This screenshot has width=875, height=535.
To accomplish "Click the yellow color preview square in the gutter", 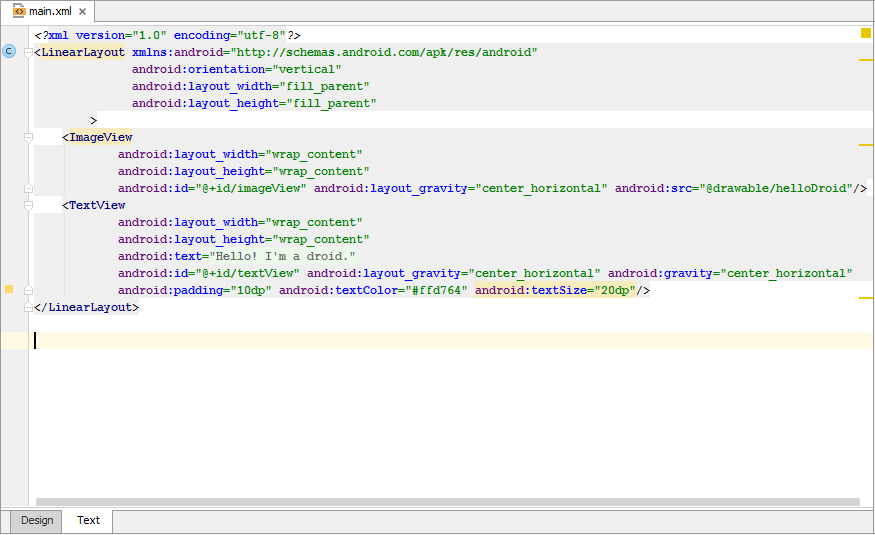I will 9,289.
